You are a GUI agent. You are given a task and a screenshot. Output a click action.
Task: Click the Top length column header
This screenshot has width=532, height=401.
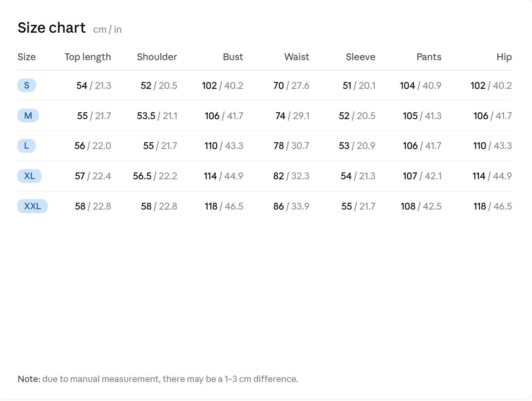[x=88, y=57]
